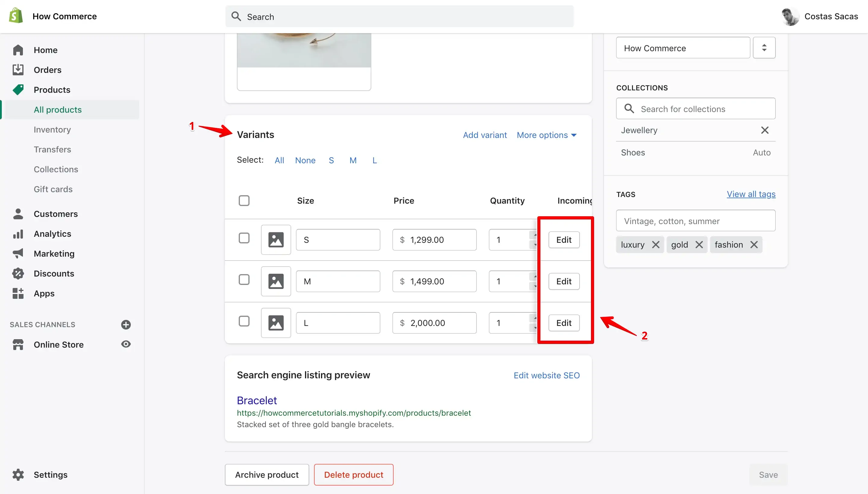Screen dimensions: 868x494
Task: View Online Store using eye icon
Action: click(x=126, y=344)
